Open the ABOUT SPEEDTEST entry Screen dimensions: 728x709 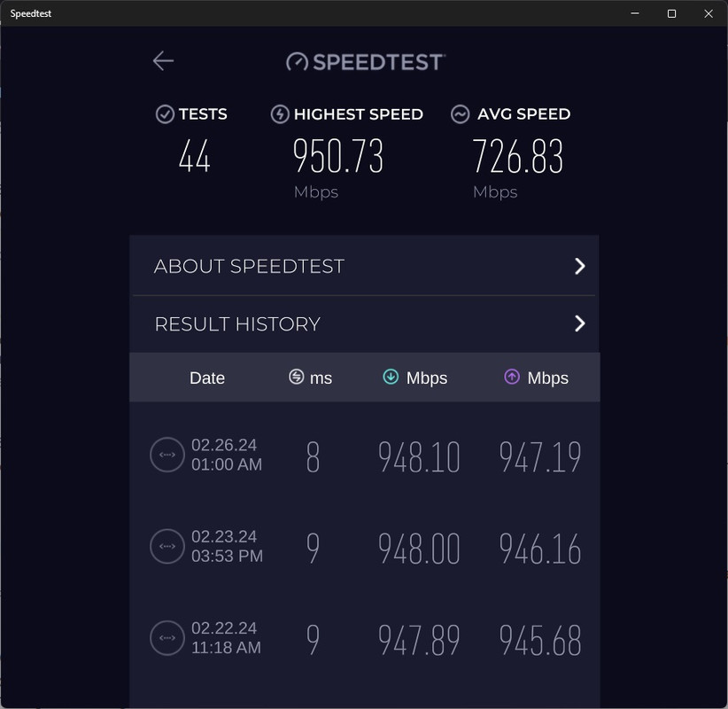pos(364,266)
